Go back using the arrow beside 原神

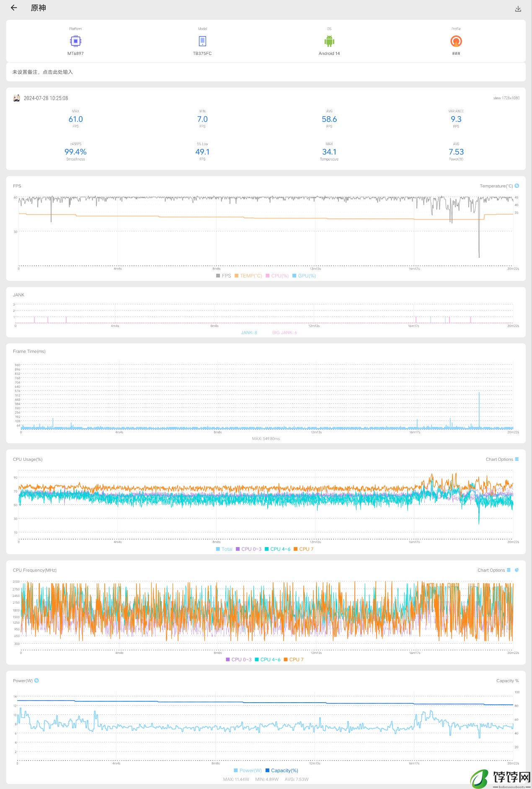14,8
